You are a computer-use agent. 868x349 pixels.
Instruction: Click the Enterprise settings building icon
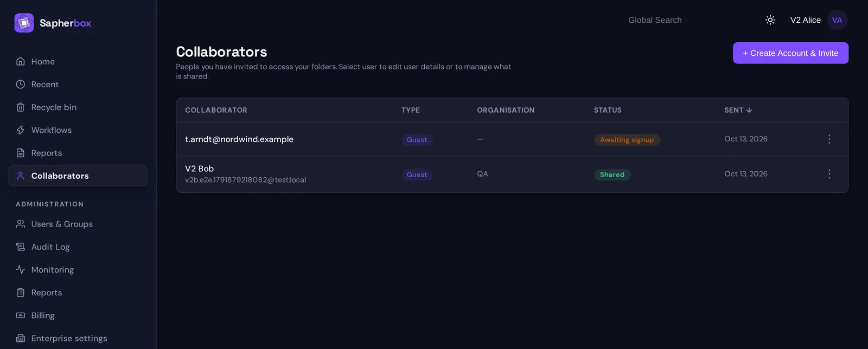click(21, 338)
